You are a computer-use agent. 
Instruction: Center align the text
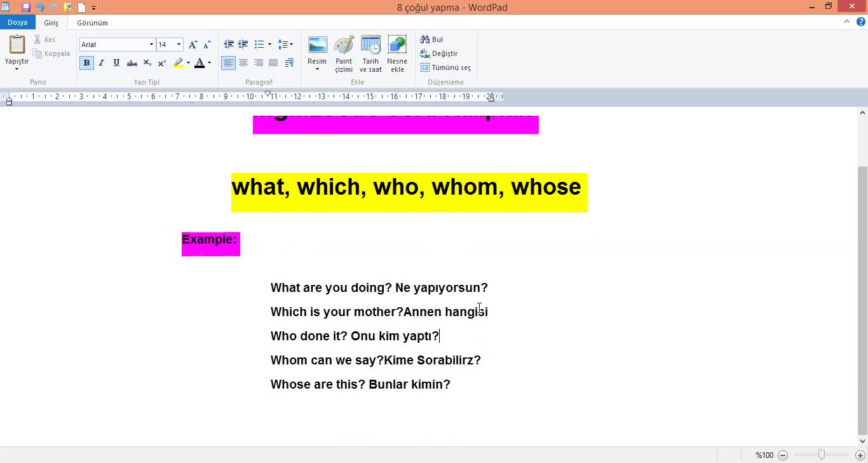tap(243, 63)
